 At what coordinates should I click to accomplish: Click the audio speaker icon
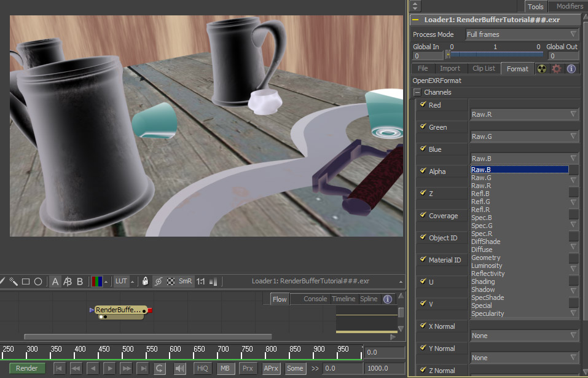pyautogui.click(x=180, y=368)
